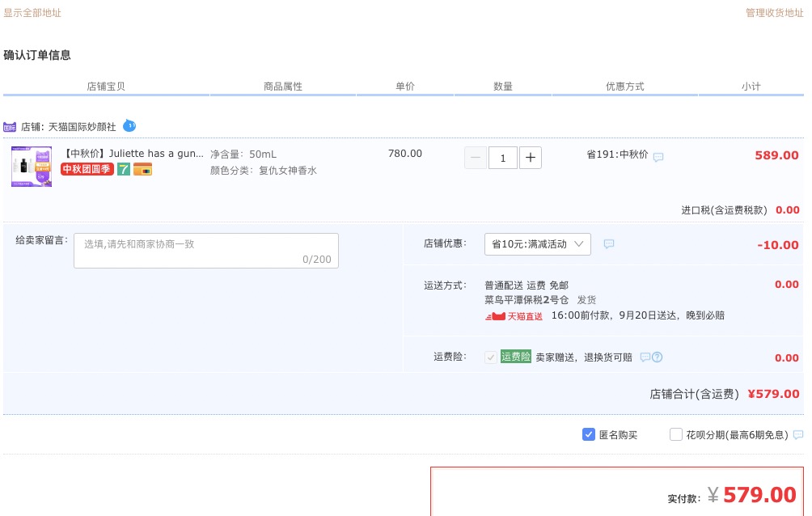Click the blue Wangwang chat icon beside store name

pos(129,125)
